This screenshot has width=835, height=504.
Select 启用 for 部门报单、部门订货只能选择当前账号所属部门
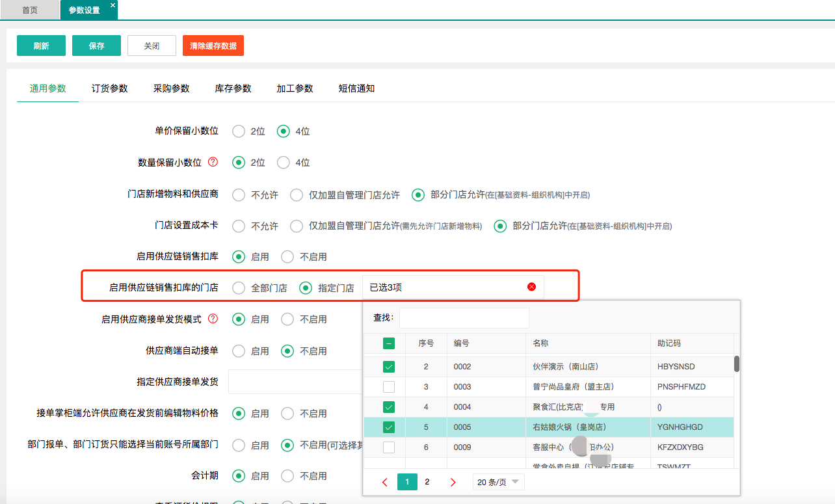(239, 445)
